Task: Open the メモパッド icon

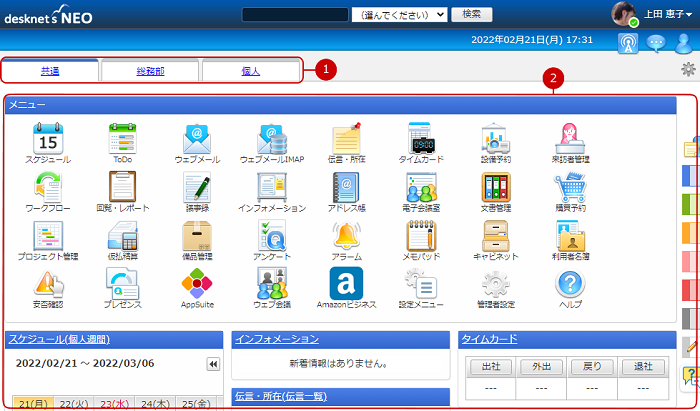Action: (x=421, y=236)
